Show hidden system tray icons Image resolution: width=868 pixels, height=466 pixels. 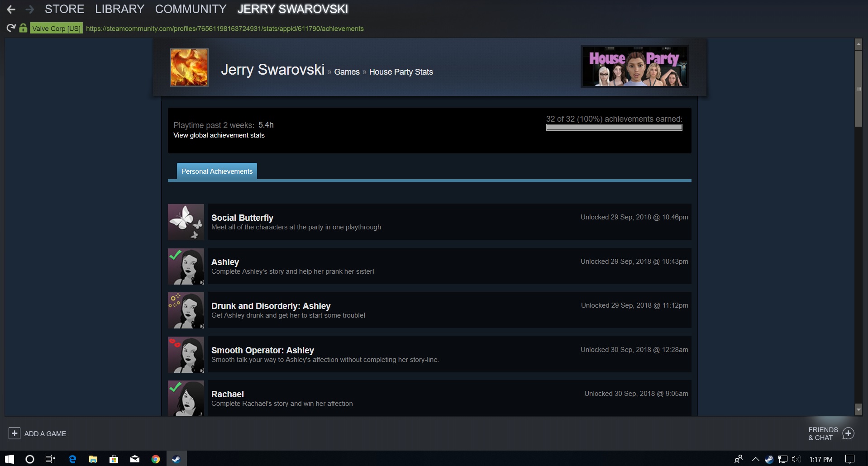tap(755, 459)
